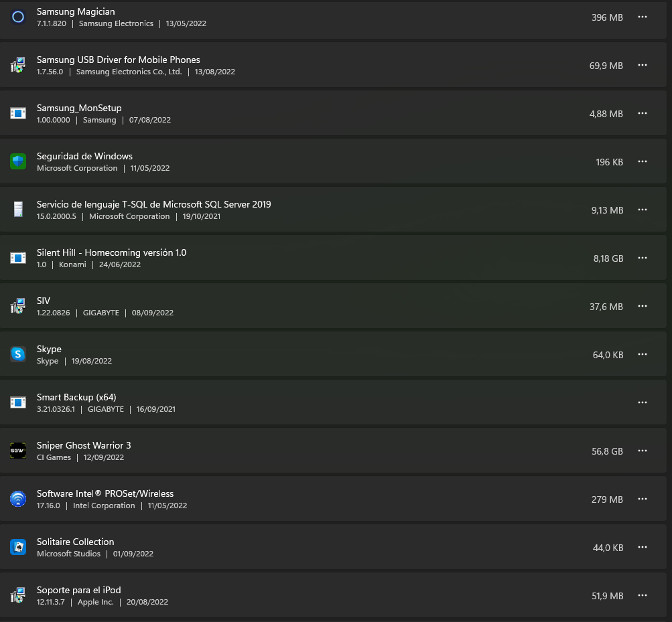Open three-dot menu for Samsung USB Driver
Viewport: 672px width, 622px height.
(x=643, y=65)
